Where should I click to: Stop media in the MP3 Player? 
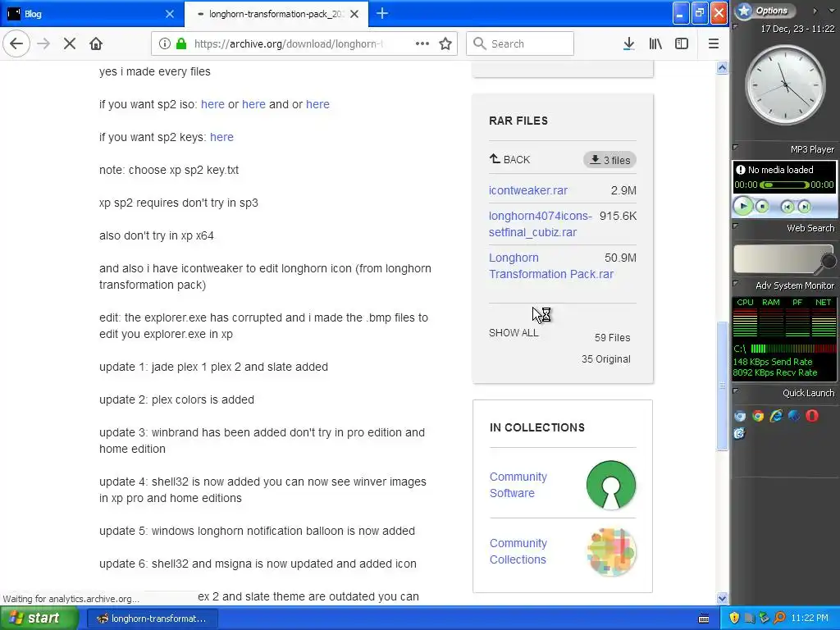click(x=762, y=206)
